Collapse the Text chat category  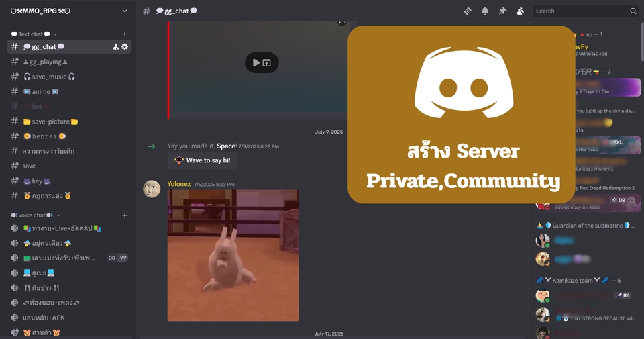34,34
